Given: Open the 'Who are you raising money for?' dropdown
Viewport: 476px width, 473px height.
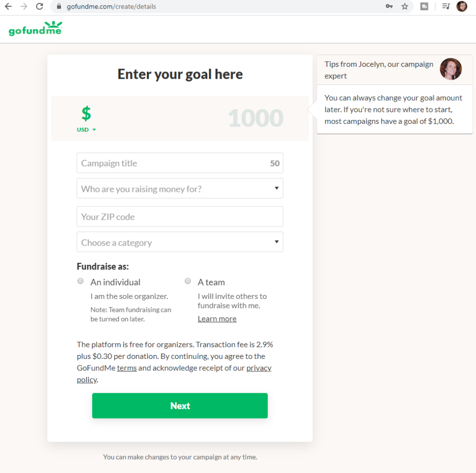Looking at the screenshot, I should pos(179,188).
